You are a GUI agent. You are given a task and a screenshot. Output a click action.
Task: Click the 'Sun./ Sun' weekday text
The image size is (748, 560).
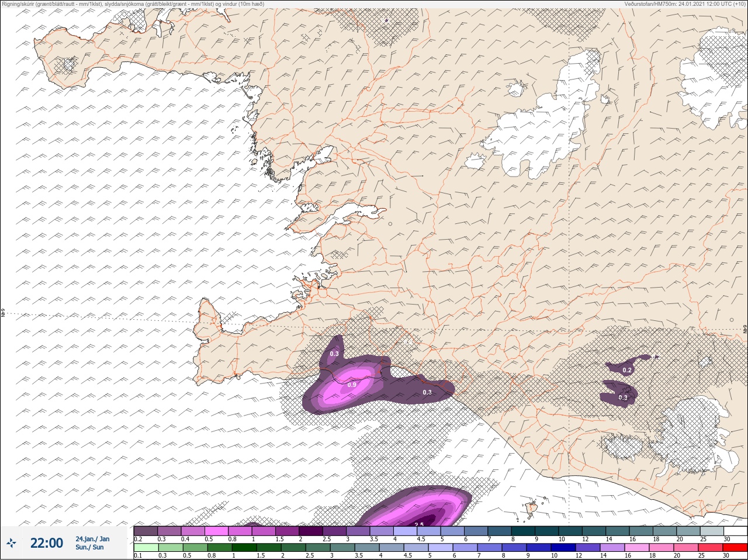[89, 547]
